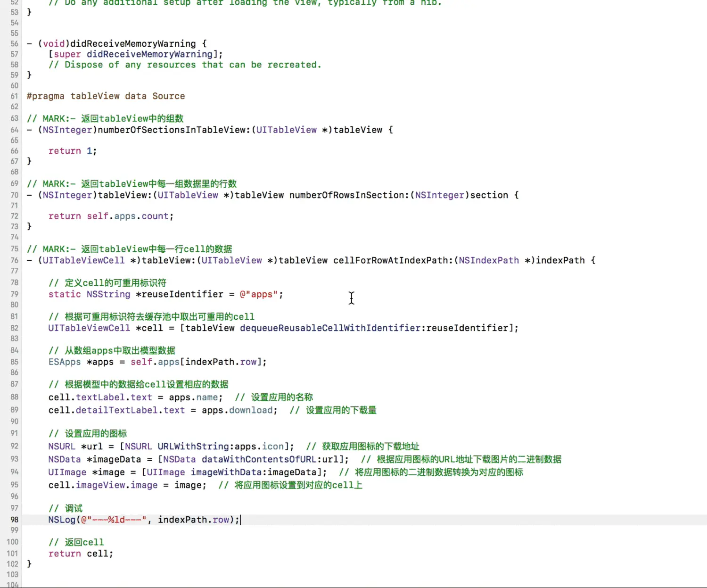Click 'imageWithData:imageData' call
This screenshot has height=588, width=707.
coord(254,472)
